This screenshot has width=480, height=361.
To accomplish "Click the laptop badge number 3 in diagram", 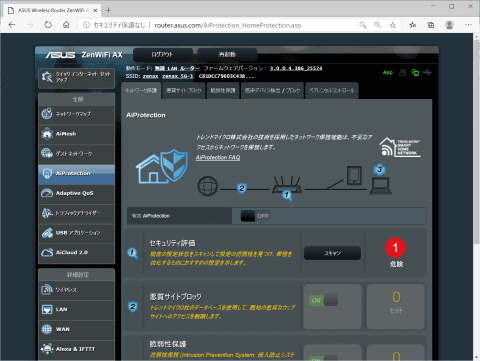I will [379, 170].
